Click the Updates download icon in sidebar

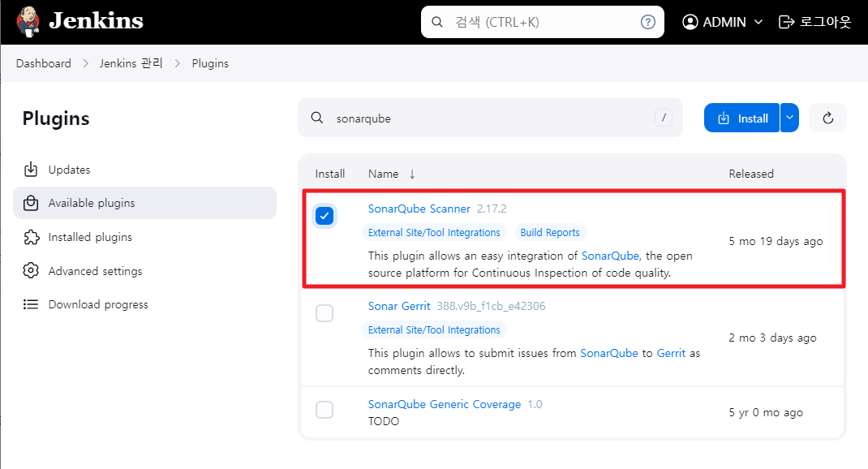tap(31, 170)
